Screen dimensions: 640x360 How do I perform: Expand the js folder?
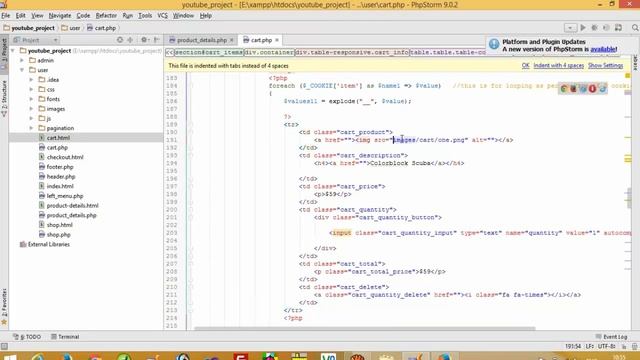click(31, 118)
